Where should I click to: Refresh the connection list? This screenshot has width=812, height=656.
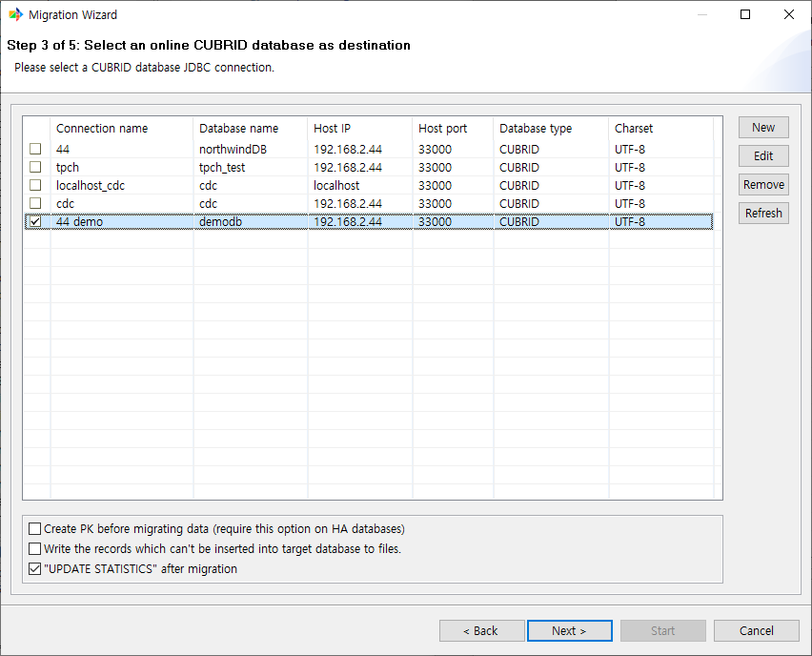click(x=762, y=214)
